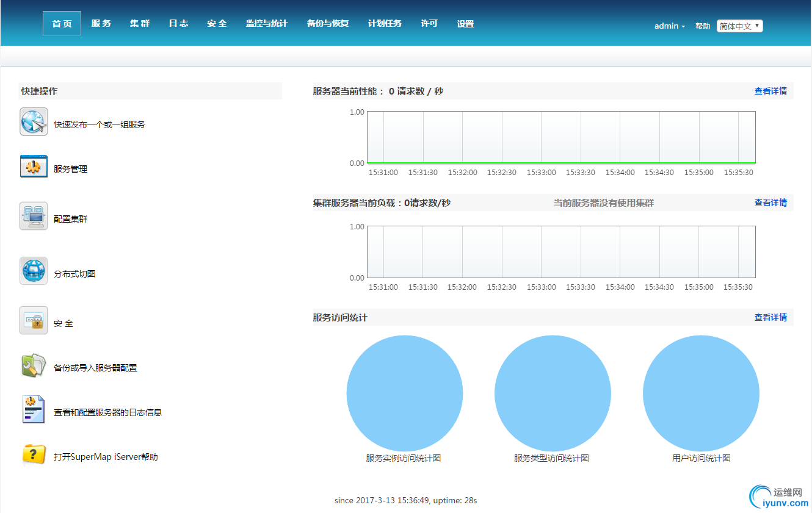
Task: Expand the admin user dropdown
Action: coord(670,26)
